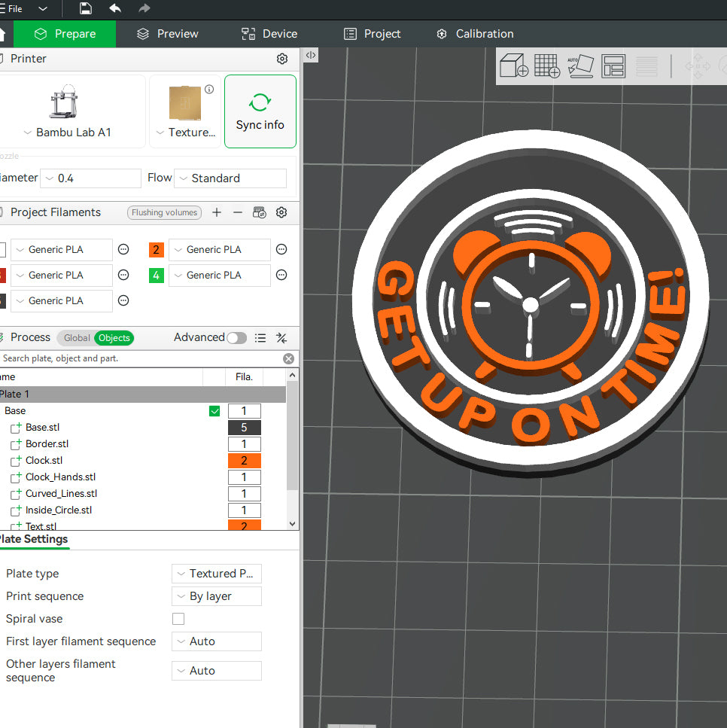Open the nozzle Flow Standard dropdown
The height and width of the screenshot is (728, 727).
[x=230, y=178]
